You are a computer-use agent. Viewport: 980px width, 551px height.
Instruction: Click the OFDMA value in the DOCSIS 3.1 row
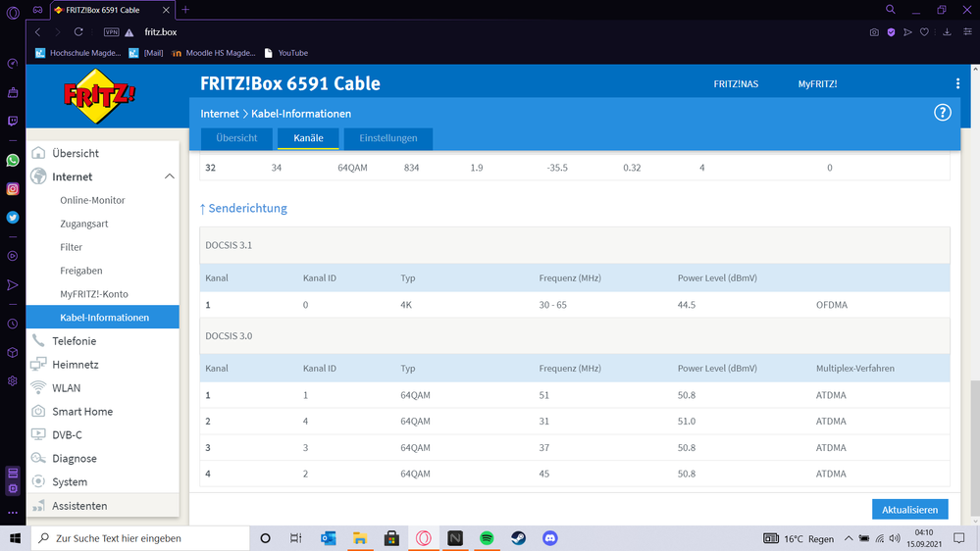[831, 305]
